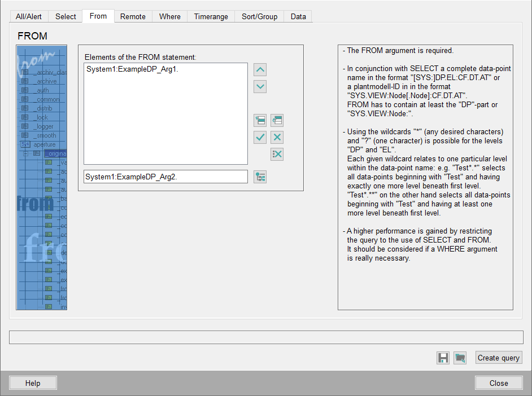
Task: Click the Help button
Action: [33, 383]
